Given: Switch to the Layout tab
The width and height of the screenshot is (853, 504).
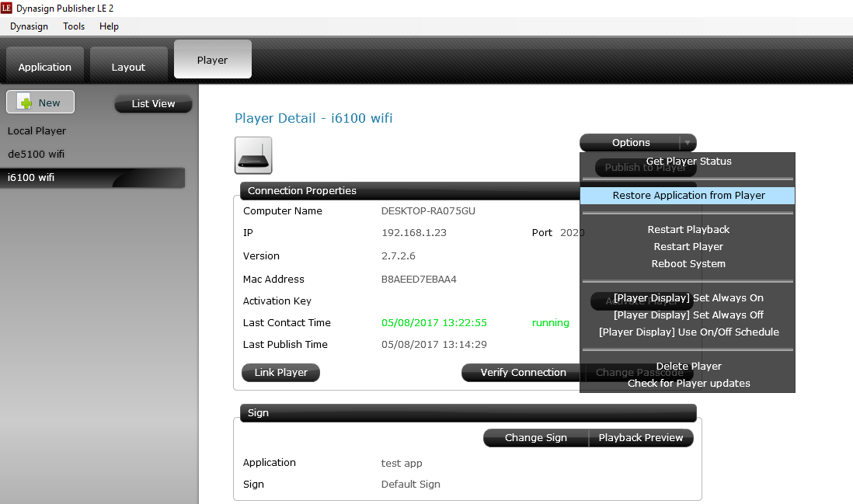Looking at the screenshot, I should [128, 65].
